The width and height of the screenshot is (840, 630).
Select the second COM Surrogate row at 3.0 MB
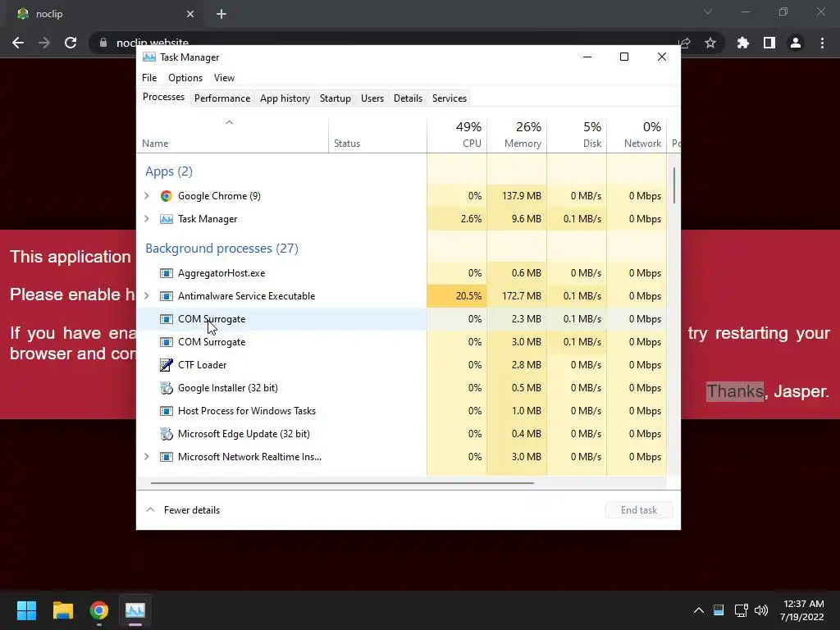pyautogui.click(x=402, y=342)
